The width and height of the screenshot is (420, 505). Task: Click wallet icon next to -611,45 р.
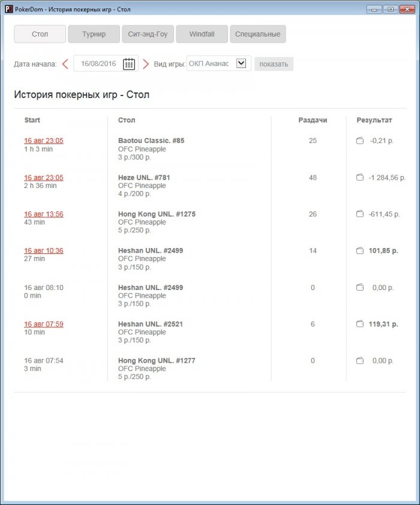pos(360,214)
